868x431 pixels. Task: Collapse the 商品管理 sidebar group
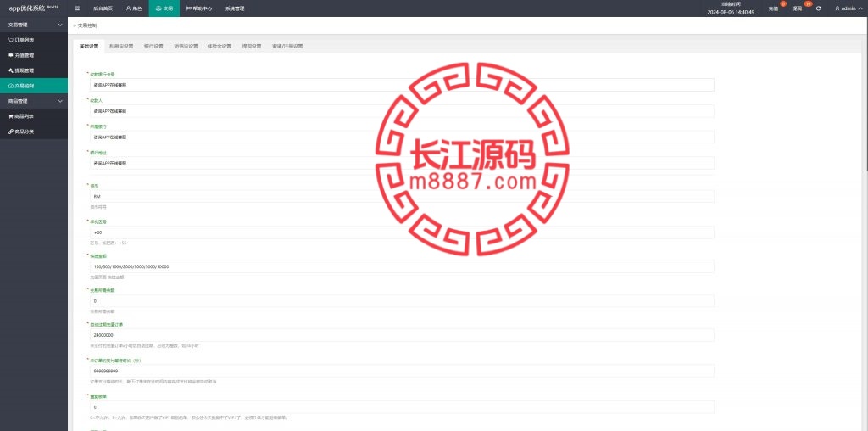[34, 101]
